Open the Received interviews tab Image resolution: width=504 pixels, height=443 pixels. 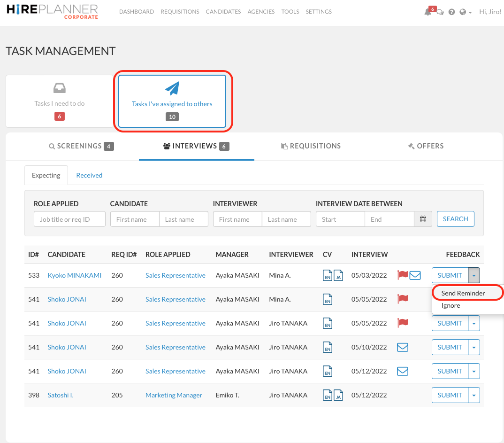pos(89,175)
